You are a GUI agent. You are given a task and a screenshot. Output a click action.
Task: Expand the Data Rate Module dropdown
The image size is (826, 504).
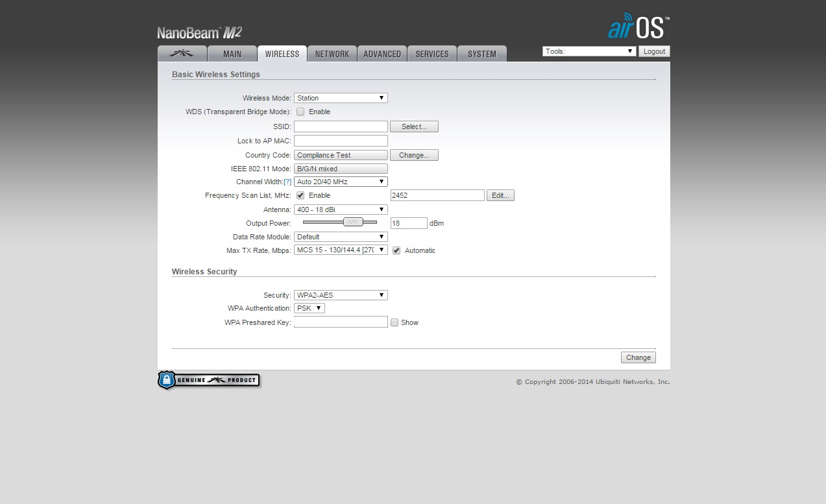(x=341, y=237)
